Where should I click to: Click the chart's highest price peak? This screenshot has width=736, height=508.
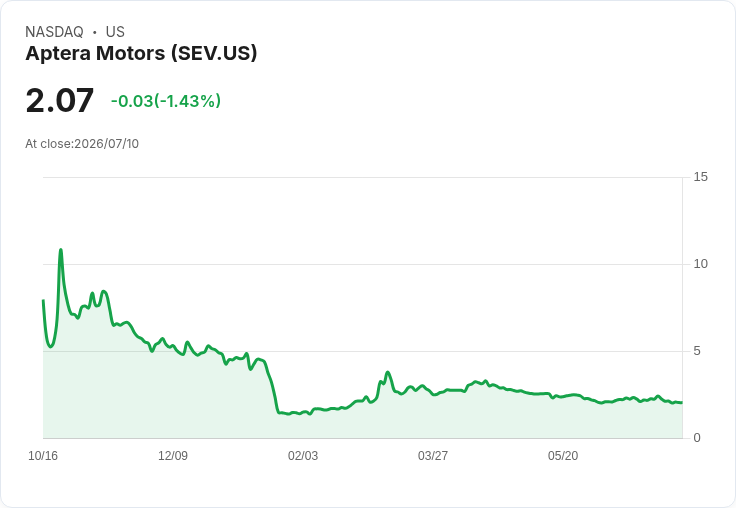(61, 250)
